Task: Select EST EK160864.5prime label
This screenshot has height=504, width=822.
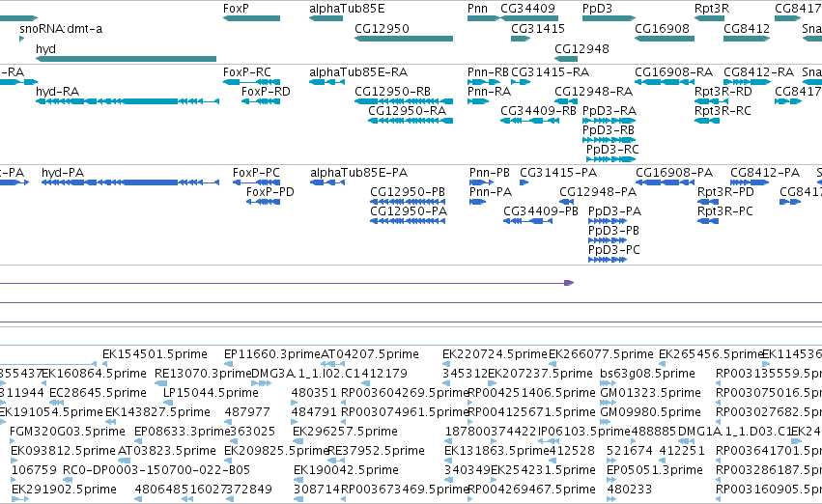Action: 94,374
